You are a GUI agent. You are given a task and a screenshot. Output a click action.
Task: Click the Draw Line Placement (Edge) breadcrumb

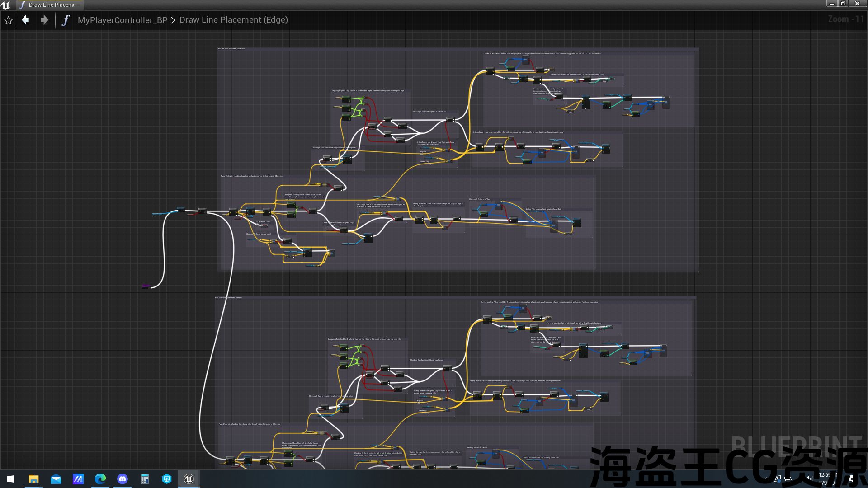233,20
